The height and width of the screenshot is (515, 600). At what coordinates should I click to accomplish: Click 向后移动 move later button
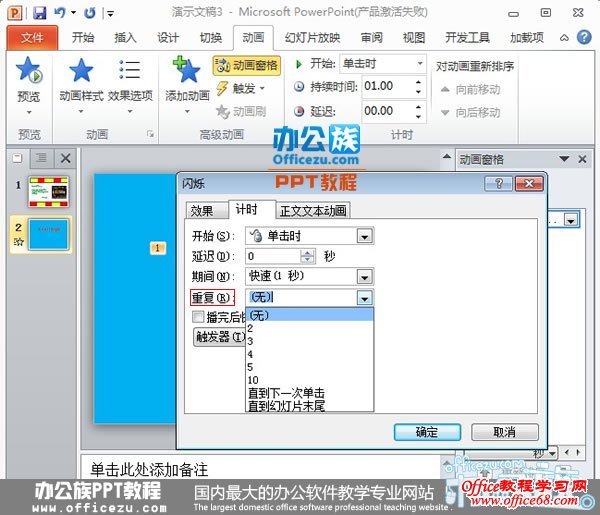pos(470,112)
